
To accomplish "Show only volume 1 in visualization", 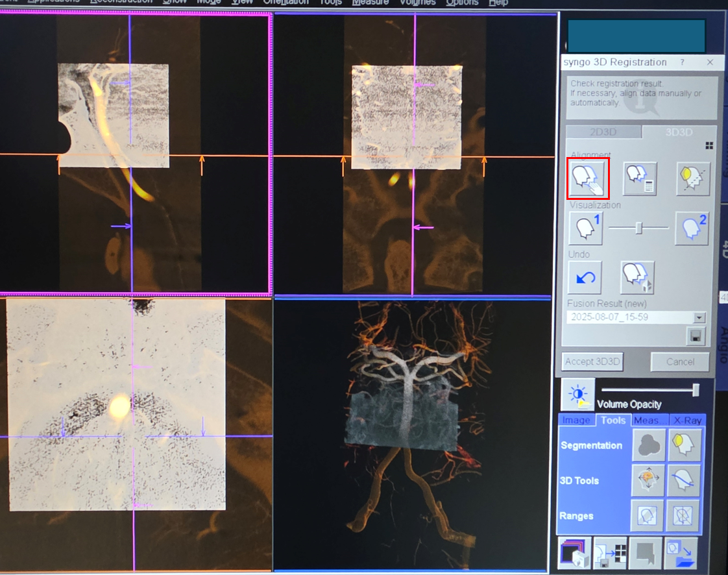I will pos(585,228).
